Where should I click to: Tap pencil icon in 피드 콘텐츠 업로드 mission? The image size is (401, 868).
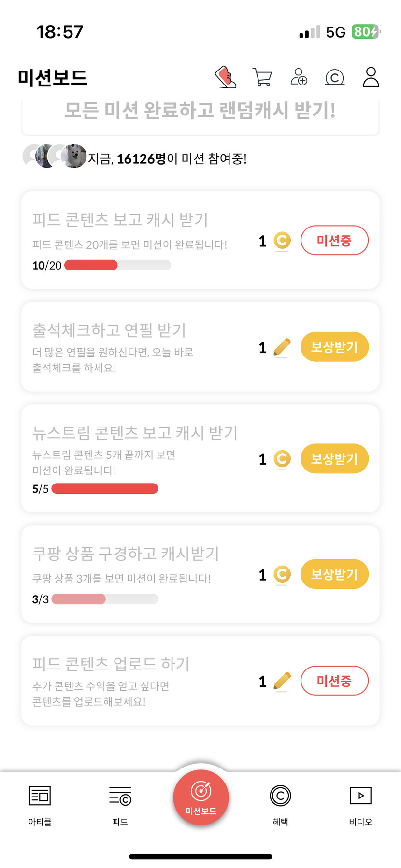tap(282, 681)
